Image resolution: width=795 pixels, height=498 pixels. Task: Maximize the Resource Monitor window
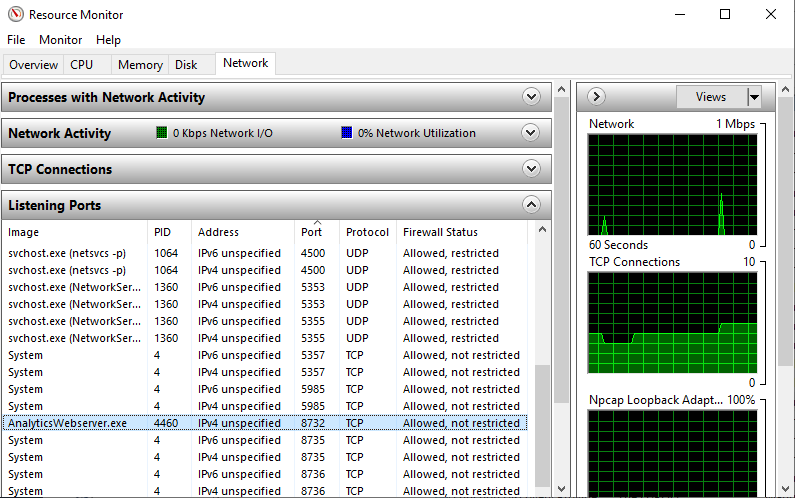[725, 14]
